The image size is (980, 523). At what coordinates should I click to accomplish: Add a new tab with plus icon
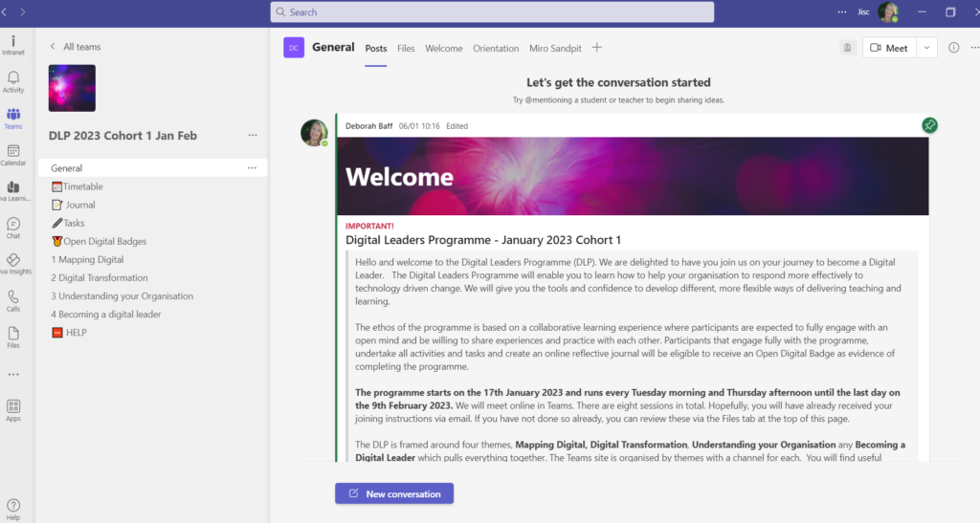coord(597,48)
